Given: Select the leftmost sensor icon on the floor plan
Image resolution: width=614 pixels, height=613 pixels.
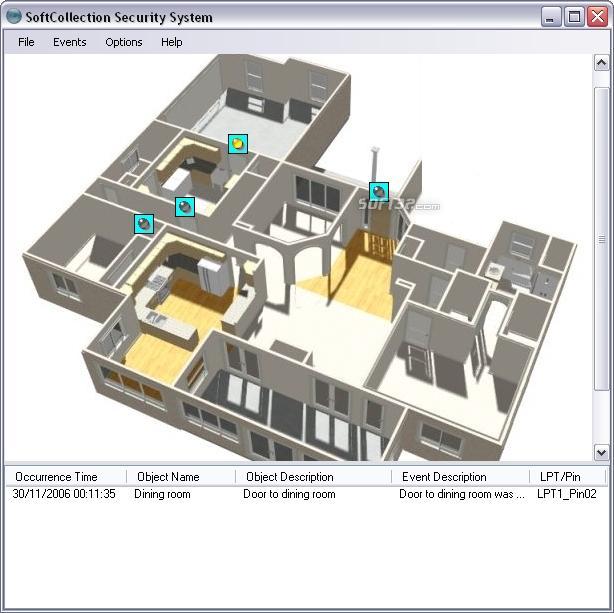Looking at the screenshot, I should click(144, 224).
